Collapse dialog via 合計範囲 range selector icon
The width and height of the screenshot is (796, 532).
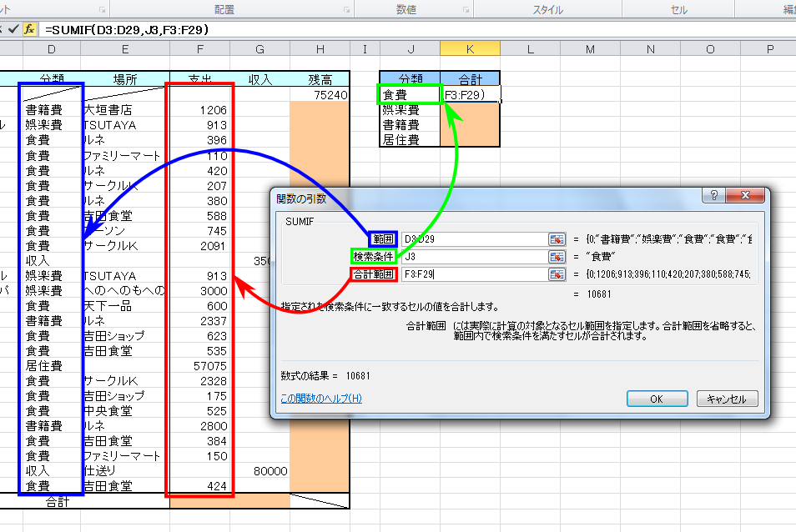pos(557,274)
